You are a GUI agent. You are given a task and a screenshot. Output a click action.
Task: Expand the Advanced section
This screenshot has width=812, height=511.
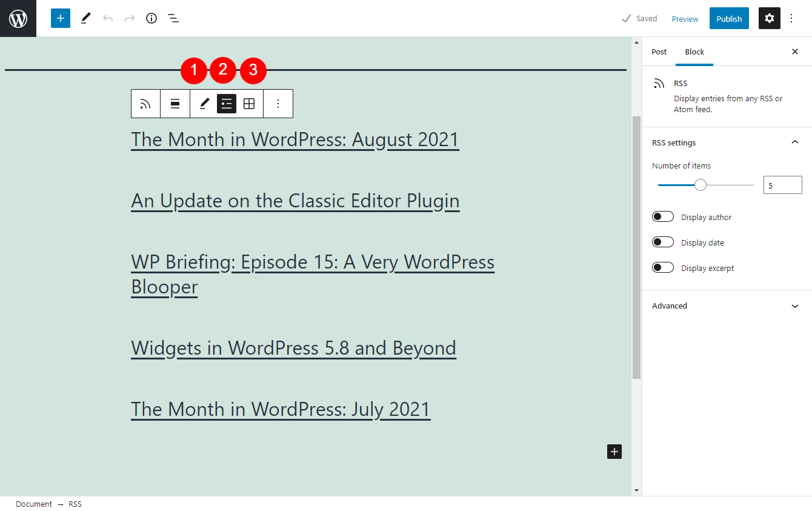pyautogui.click(x=794, y=306)
